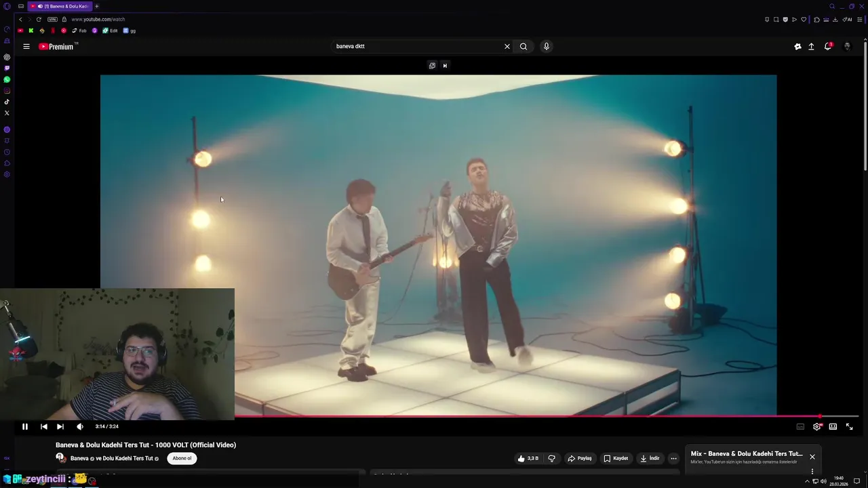Open Opera easy setup menu
This screenshot has height=488, width=868.
click(x=860, y=20)
